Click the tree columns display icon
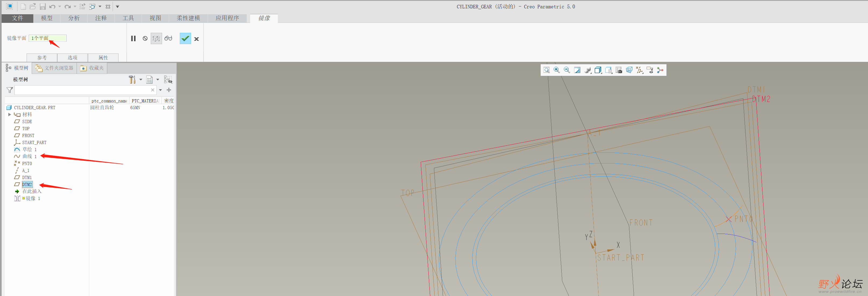 [x=150, y=80]
